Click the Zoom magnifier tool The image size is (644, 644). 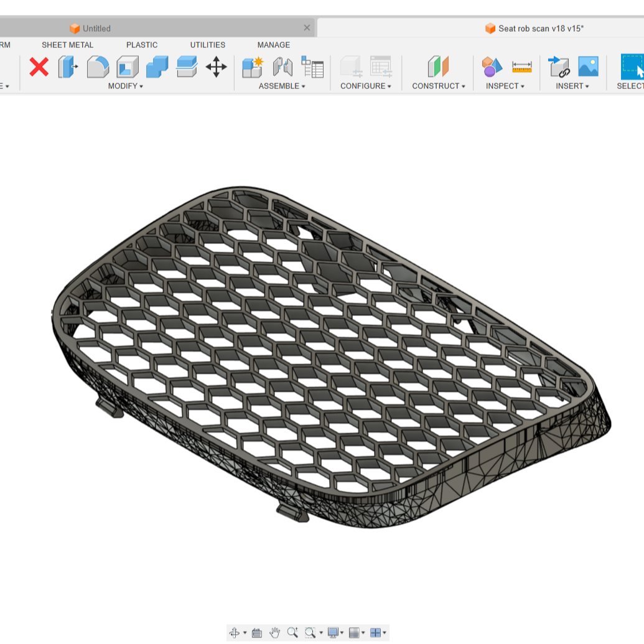(x=293, y=632)
